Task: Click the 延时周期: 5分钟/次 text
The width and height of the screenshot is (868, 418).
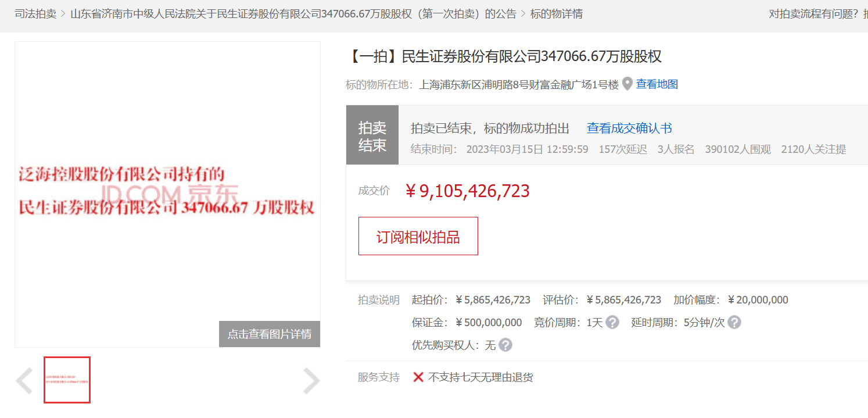Action: tap(679, 322)
